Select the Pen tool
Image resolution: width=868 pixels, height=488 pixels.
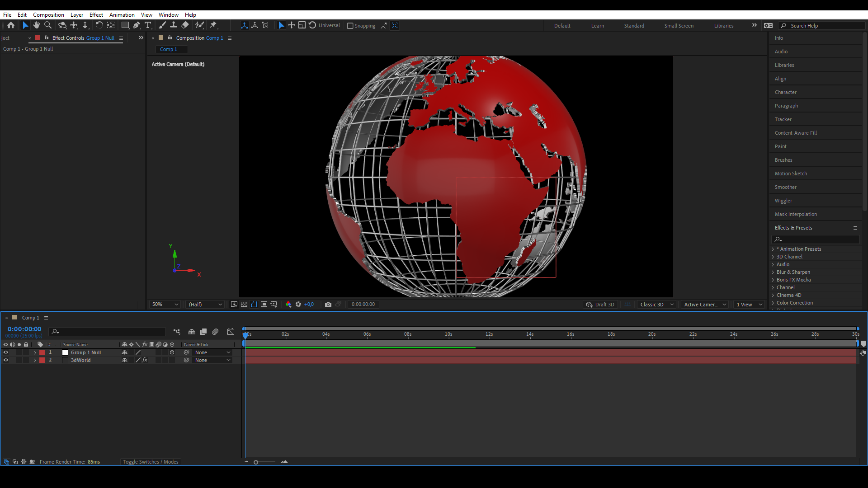pos(137,25)
